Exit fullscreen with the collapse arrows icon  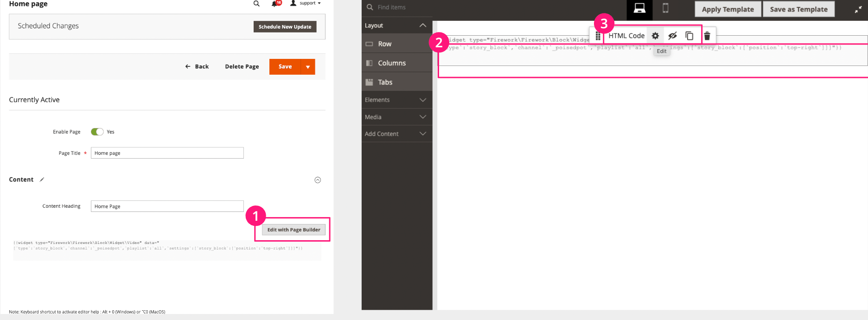[858, 9]
